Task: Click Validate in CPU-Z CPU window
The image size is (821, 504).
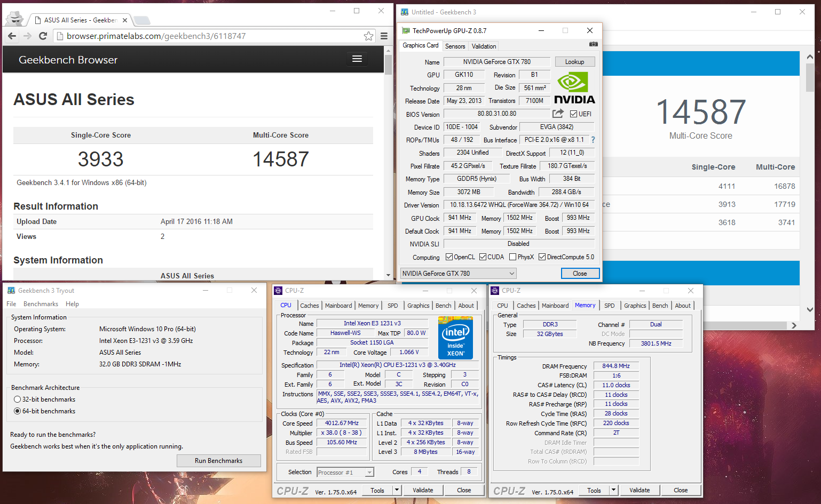Action: tap(423, 490)
